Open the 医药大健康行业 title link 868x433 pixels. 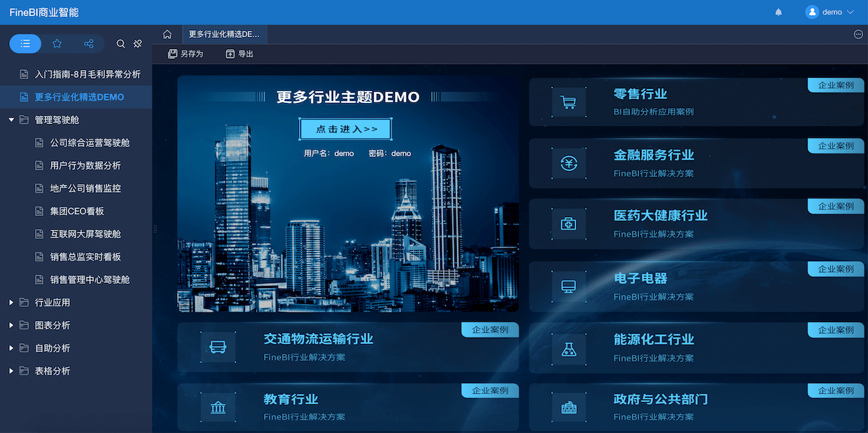click(661, 216)
